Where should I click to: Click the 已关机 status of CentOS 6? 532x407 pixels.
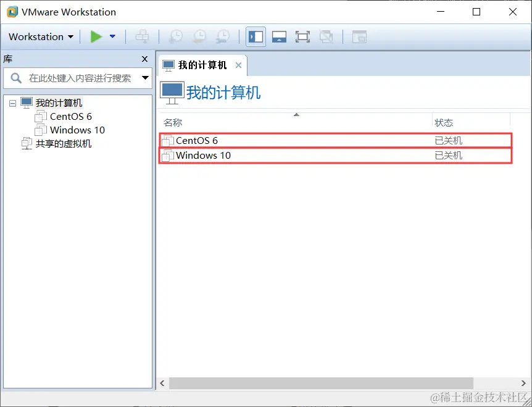pyautogui.click(x=448, y=140)
